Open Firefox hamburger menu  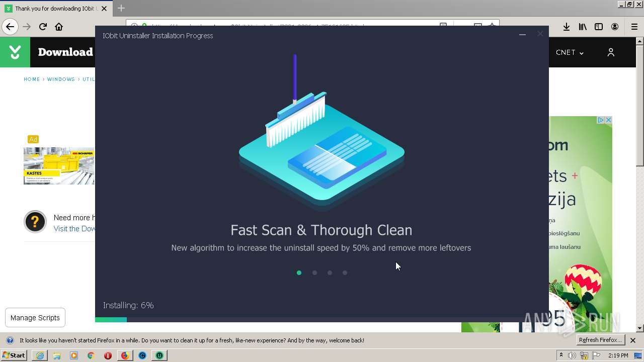(x=634, y=27)
